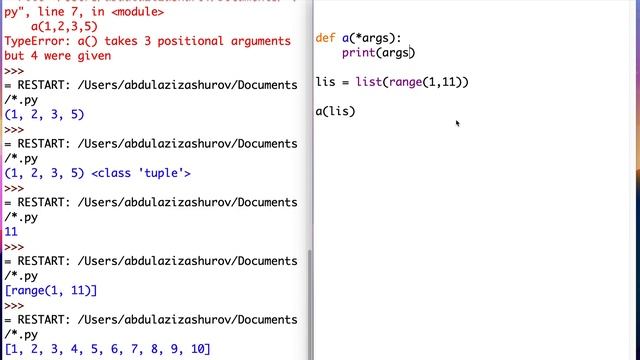
Task: Place cursor in the print(args) line
Action: pyautogui.click(x=378, y=53)
